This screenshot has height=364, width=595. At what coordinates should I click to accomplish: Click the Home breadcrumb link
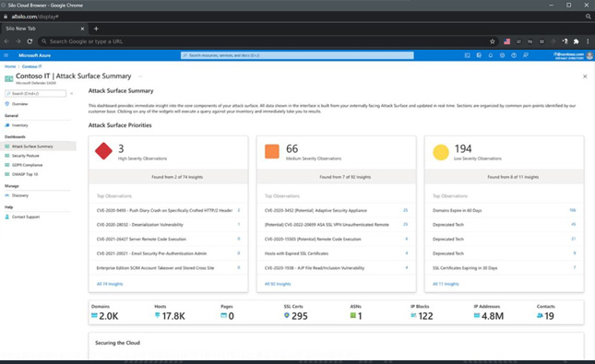[10, 66]
